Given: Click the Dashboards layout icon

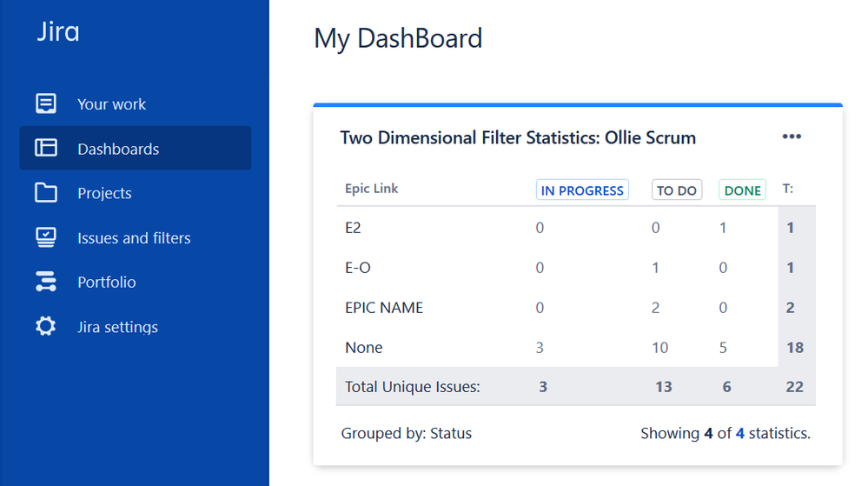Looking at the screenshot, I should (x=46, y=148).
